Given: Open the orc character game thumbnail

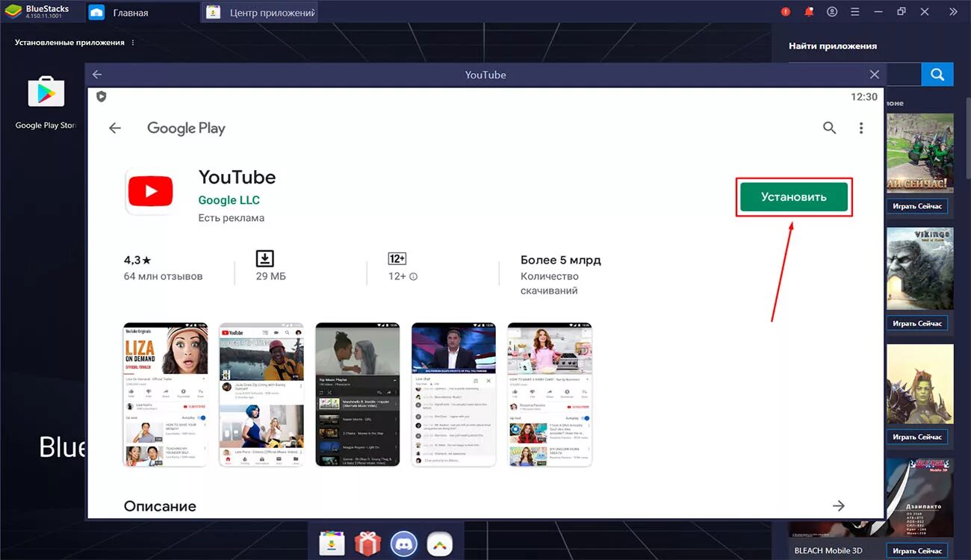Looking at the screenshot, I should 919,384.
